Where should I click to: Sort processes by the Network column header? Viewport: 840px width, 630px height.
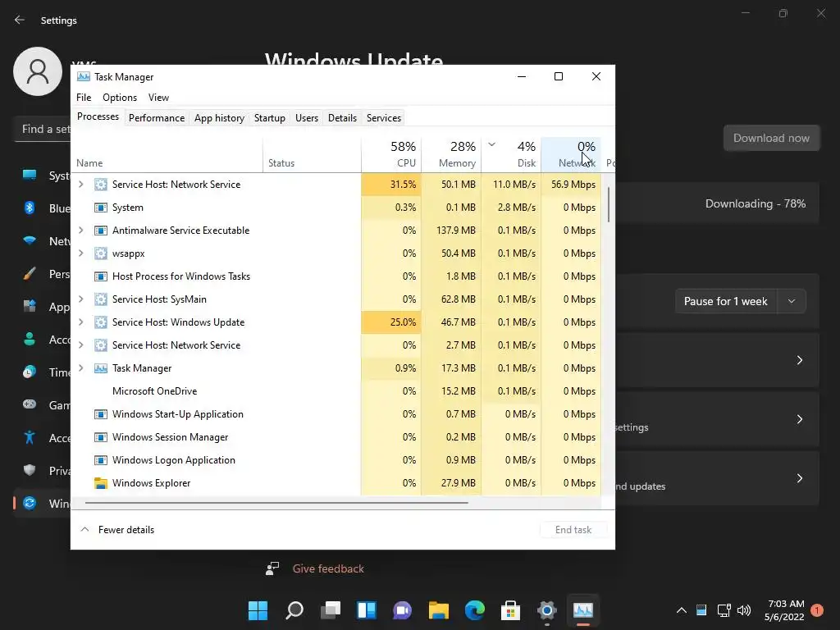point(571,154)
